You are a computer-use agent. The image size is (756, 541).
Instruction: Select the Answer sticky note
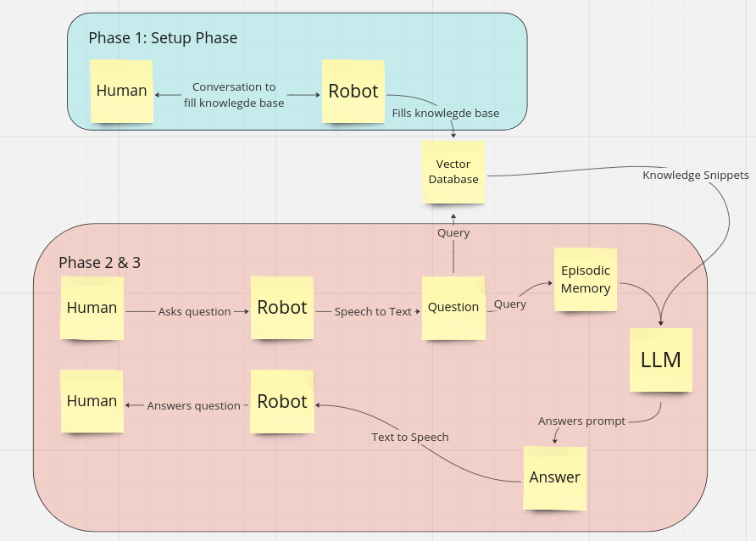coord(555,477)
